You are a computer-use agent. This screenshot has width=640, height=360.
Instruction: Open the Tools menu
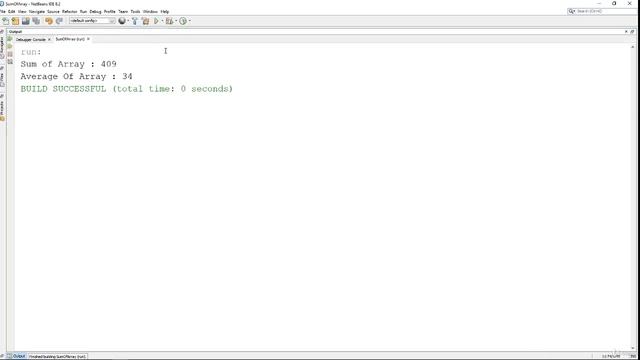[135, 11]
